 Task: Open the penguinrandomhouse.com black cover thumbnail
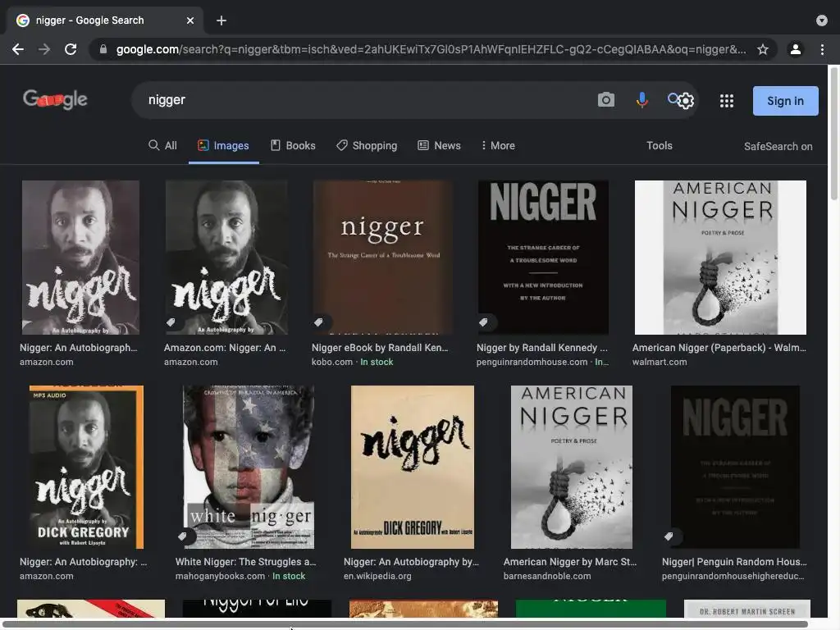(x=543, y=257)
